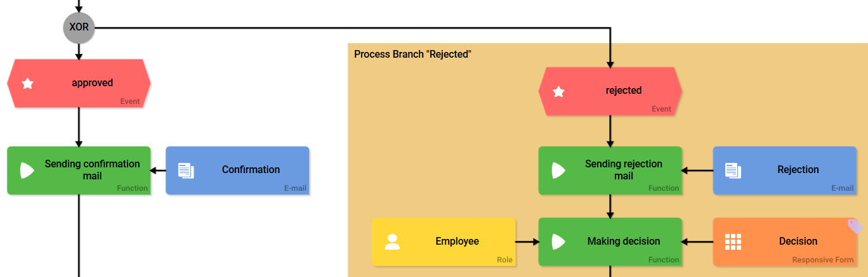Select the Employee role box
Screen dimensions: 868x277
pyautogui.click(x=457, y=242)
